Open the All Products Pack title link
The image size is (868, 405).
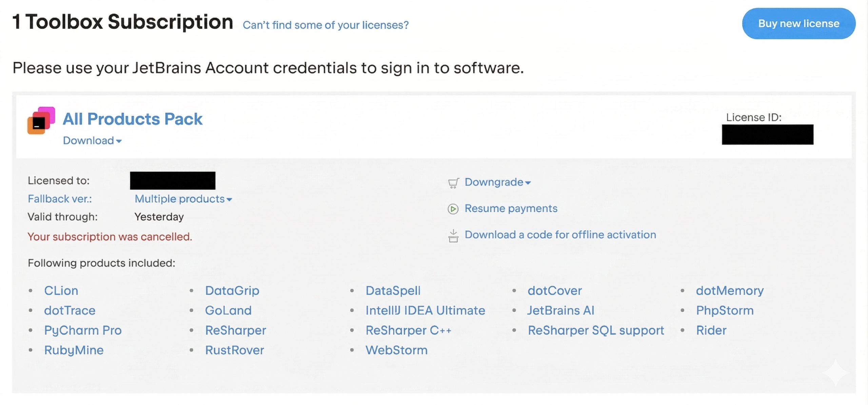tap(133, 119)
